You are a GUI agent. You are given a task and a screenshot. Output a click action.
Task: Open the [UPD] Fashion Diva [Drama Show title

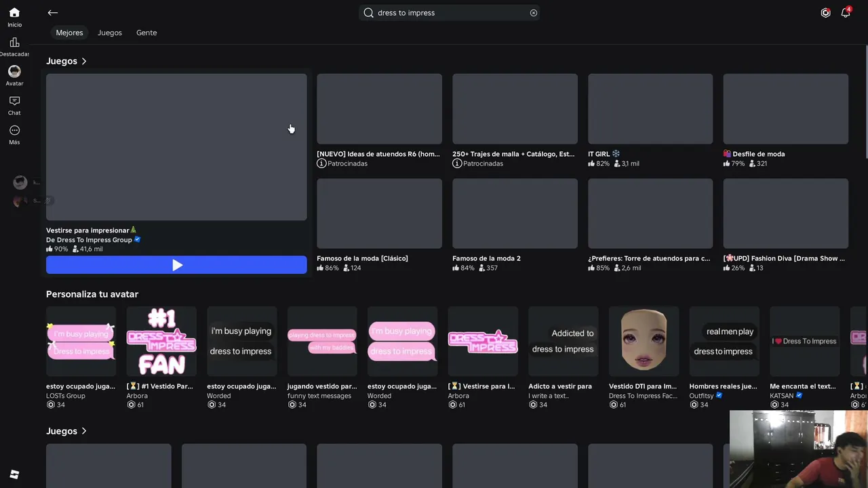pos(785,258)
